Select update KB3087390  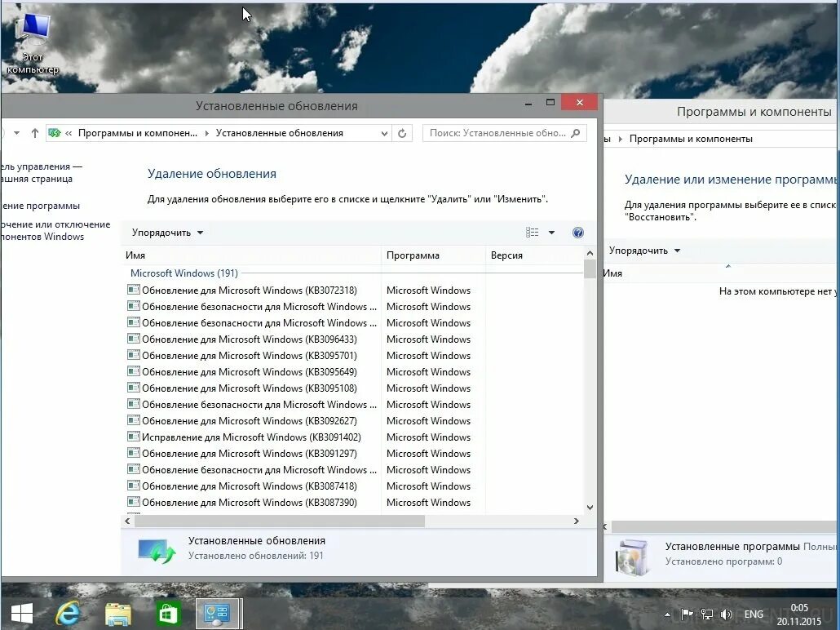[354, 503]
